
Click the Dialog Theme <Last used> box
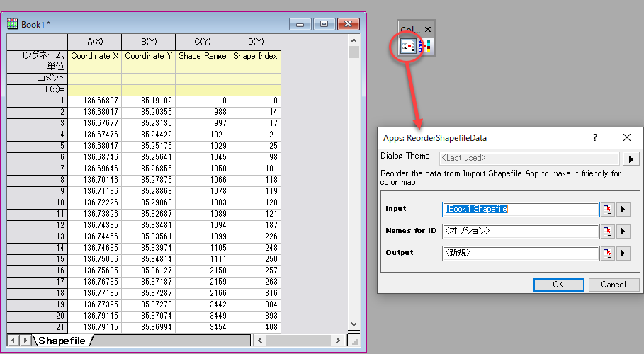pyautogui.click(x=529, y=158)
